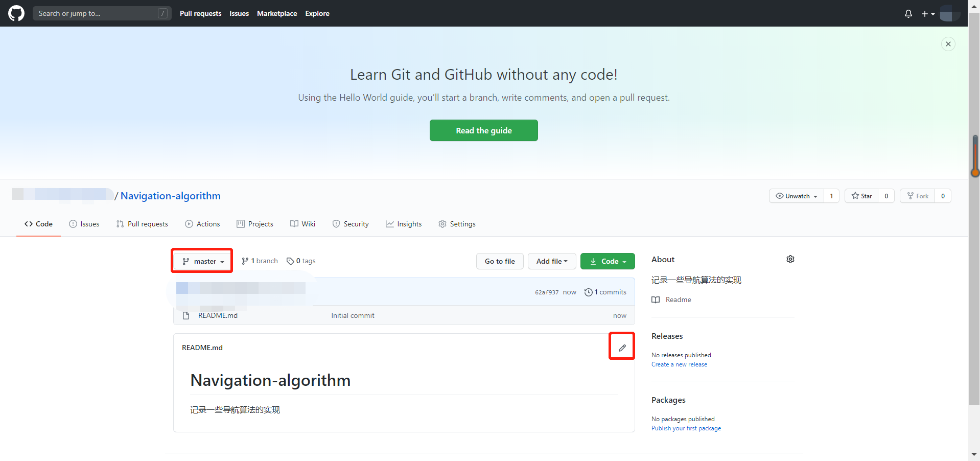View the 1 commits history
This screenshot has width=980, height=461.
(x=605, y=292)
